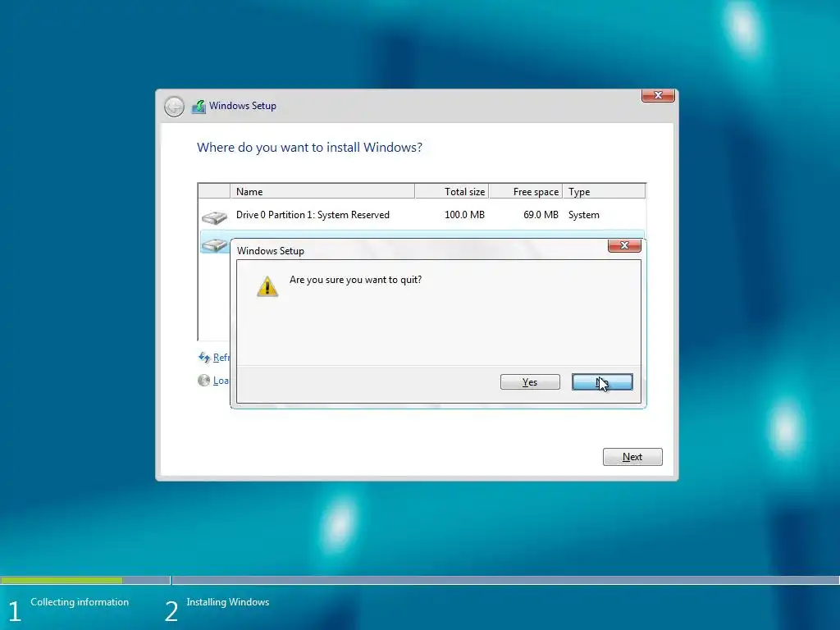The width and height of the screenshot is (840, 630).
Task: Close the quit confirmation dialog
Action: 624,245
